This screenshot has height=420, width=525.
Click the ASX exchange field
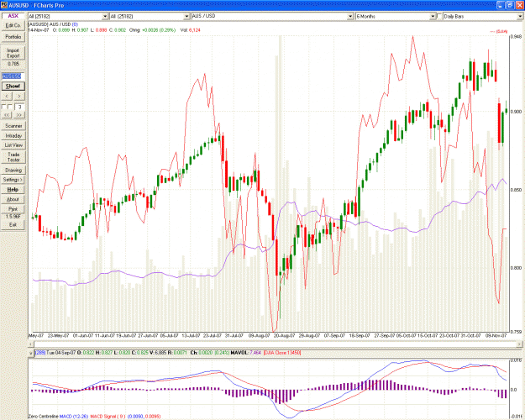point(13,16)
